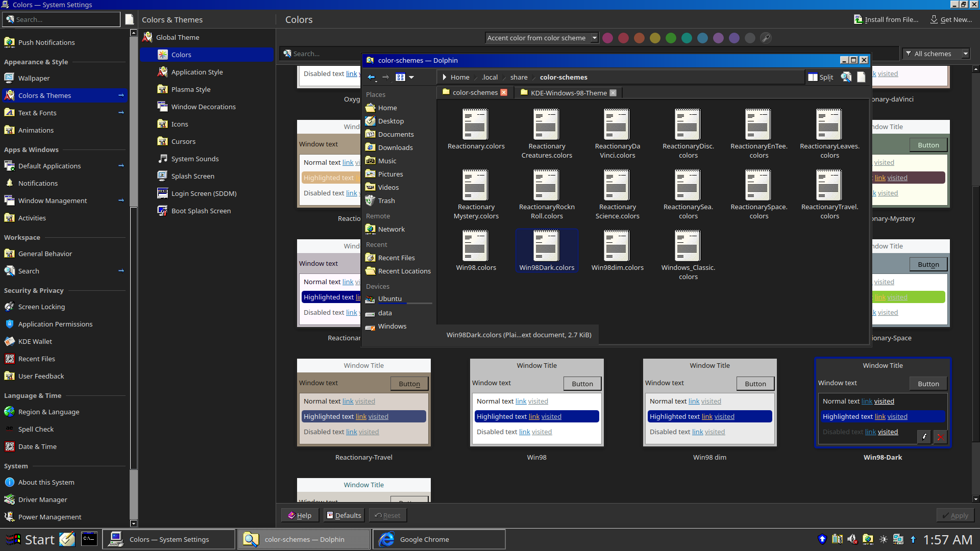Close the KDE-Windows-98-Theme tab
Image resolution: width=980 pixels, height=551 pixels.
point(613,93)
